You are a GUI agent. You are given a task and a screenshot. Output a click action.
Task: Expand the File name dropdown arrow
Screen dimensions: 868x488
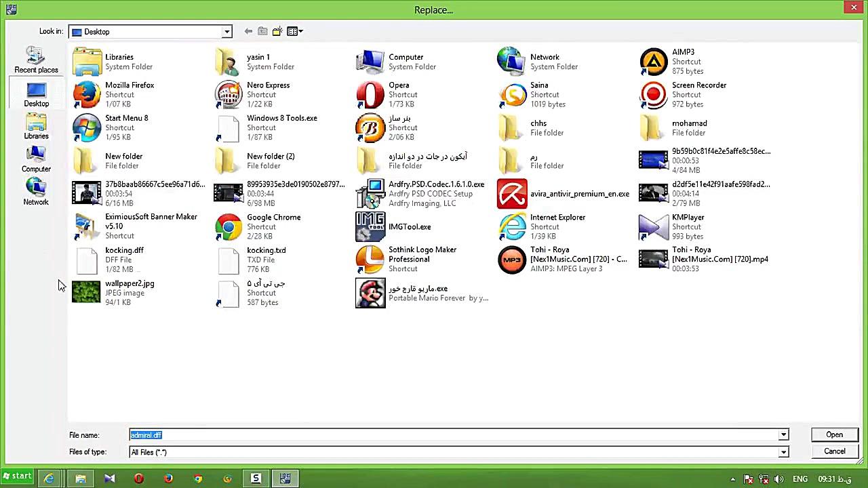783,435
